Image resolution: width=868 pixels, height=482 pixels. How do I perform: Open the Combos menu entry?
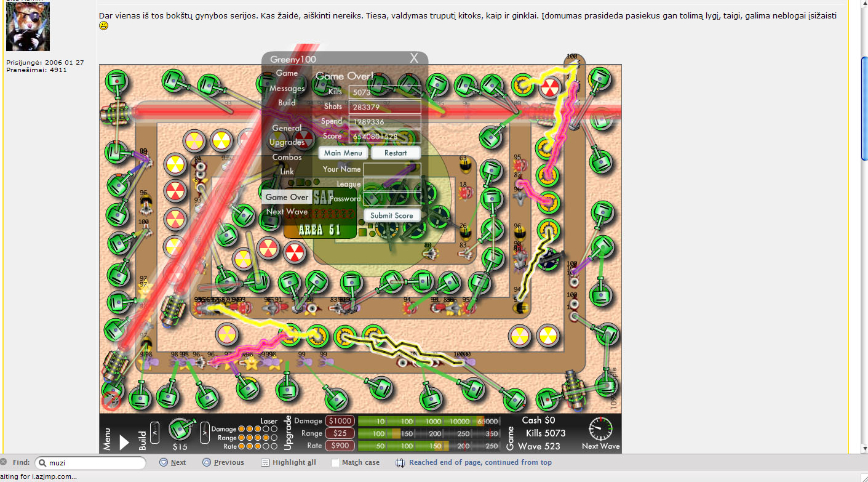[287, 157]
